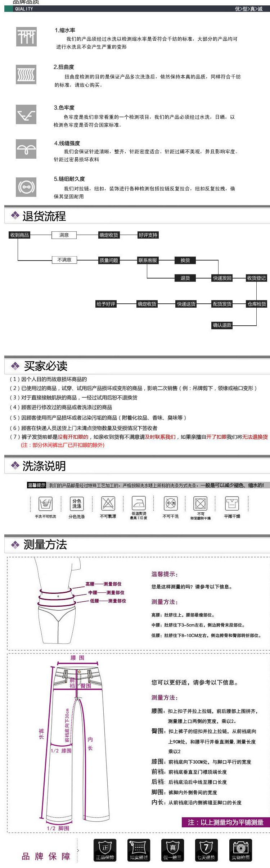
Task: Select the button durability (链纽耐久度) icon
Action: pos(26,187)
